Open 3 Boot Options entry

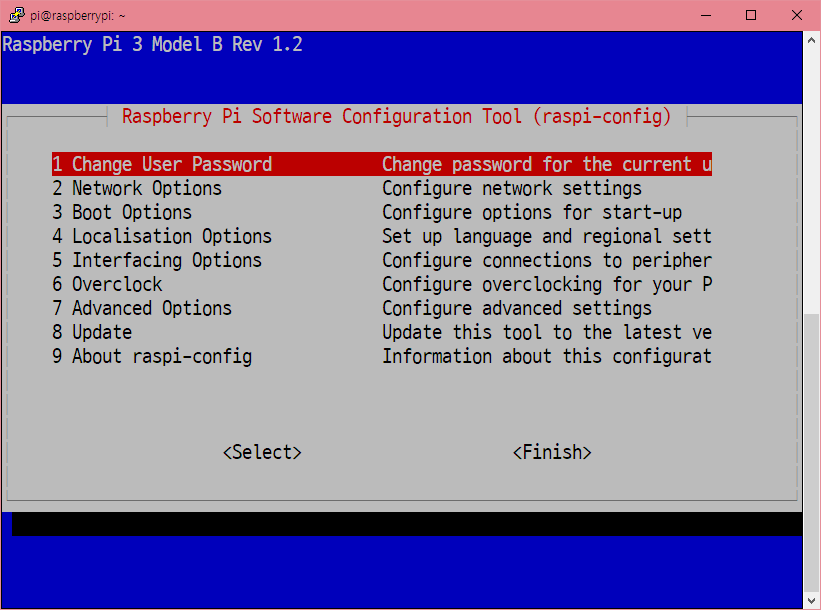pyautogui.click(x=122, y=212)
